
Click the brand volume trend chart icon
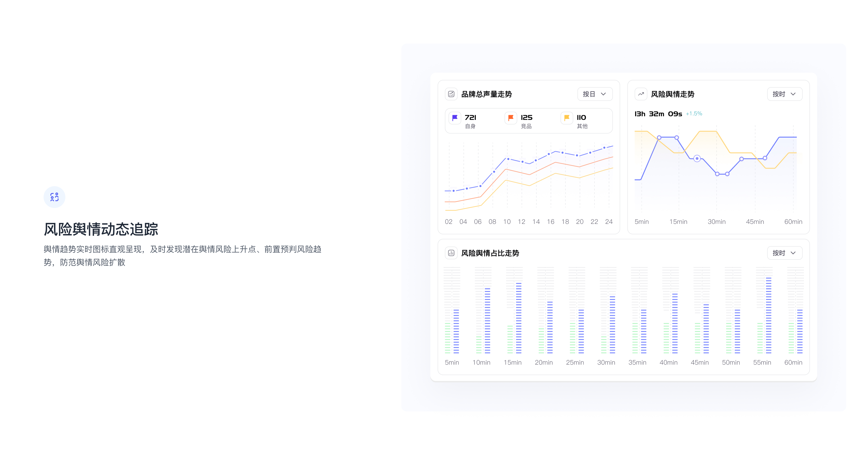(451, 94)
